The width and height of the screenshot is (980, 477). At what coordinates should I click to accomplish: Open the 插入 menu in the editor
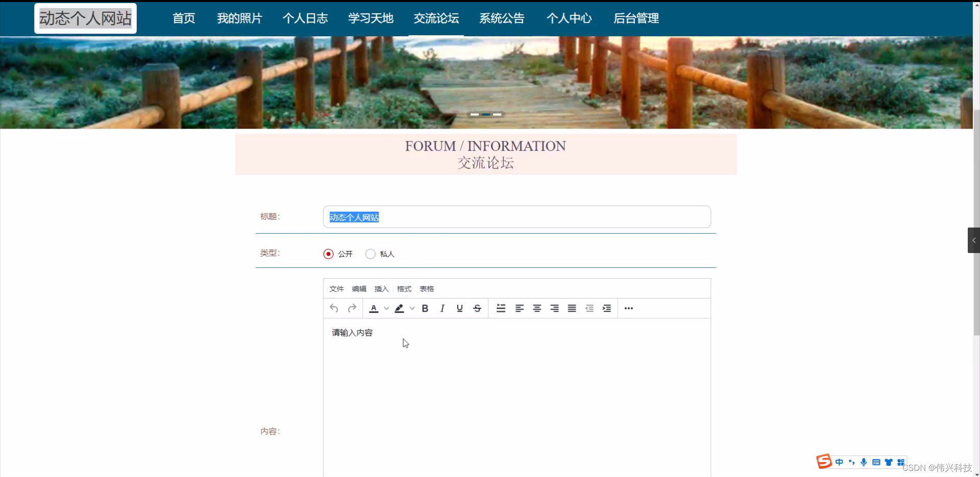[x=381, y=288]
